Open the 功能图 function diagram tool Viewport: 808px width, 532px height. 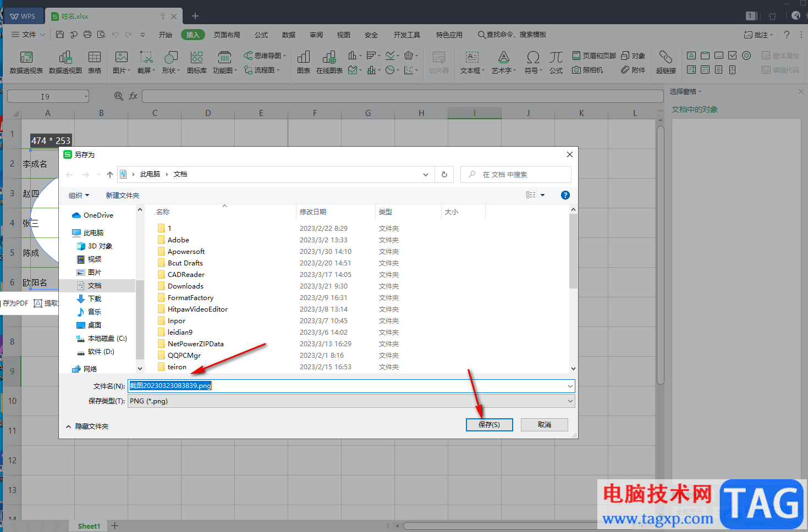(x=224, y=57)
